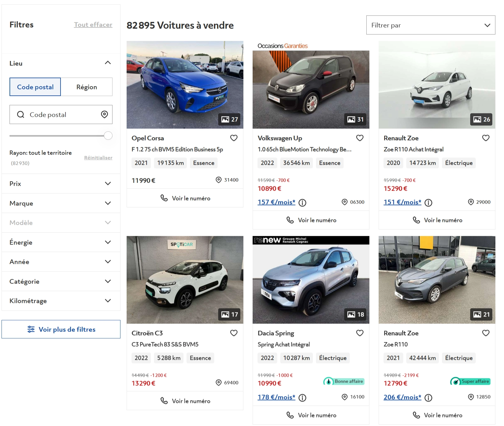Image resolution: width=504 pixels, height=426 pixels.
Task: Show financing info next to 178 €/mois
Action: tap(302, 398)
